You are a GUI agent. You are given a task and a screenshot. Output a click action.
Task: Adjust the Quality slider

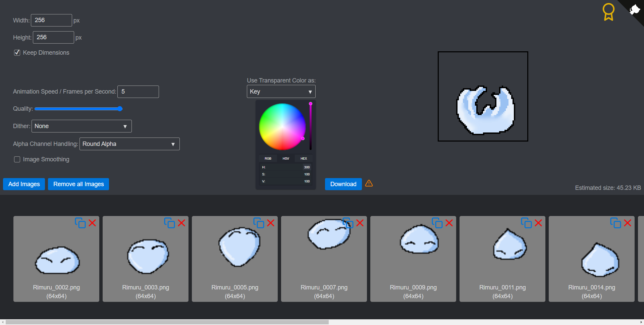(78, 109)
